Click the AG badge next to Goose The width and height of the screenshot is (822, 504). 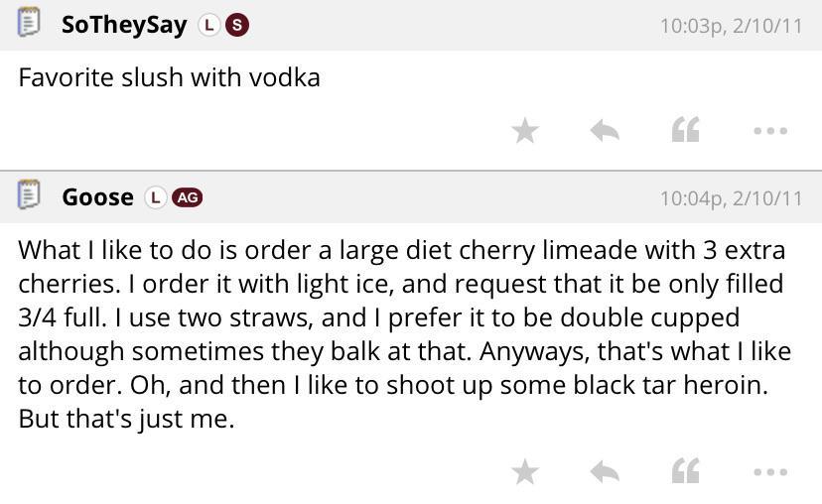[x=187, y=197]
